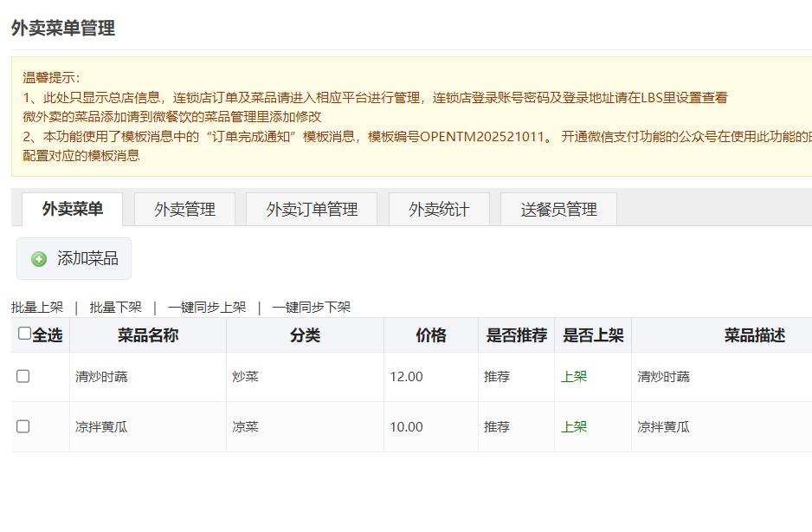Open the 外卖管理 tab
Screen dimensions: 812x532
[x=184, y=210]
